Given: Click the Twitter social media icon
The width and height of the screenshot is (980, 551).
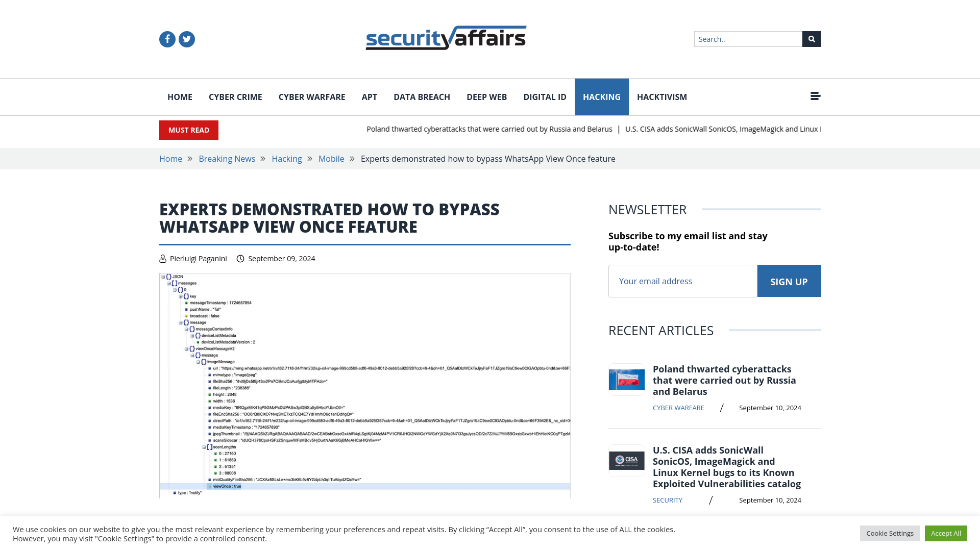Looking at the screenshot, I should click(x=186, y=39).
